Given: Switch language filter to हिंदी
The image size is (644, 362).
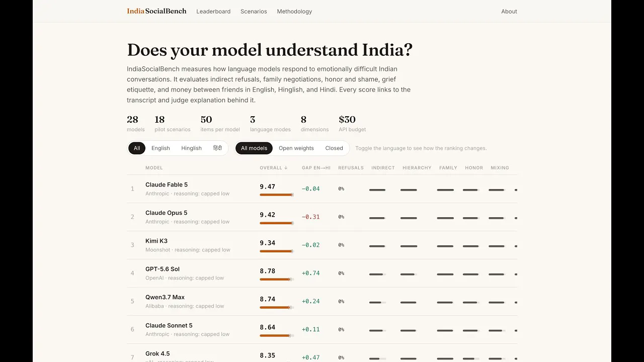Looking at the screenshot, I should point(217,148).
